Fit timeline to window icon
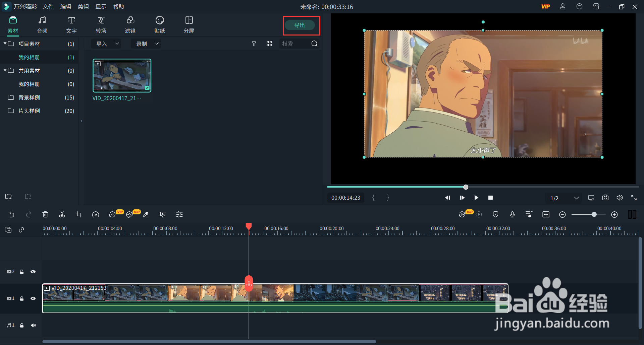The image size is (644, 345). [546, 214]
